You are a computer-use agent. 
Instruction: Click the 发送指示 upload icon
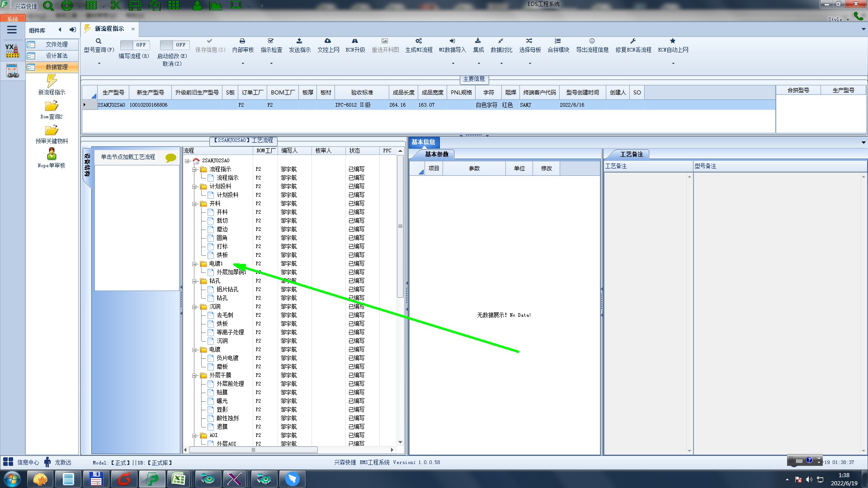point(299,41)
